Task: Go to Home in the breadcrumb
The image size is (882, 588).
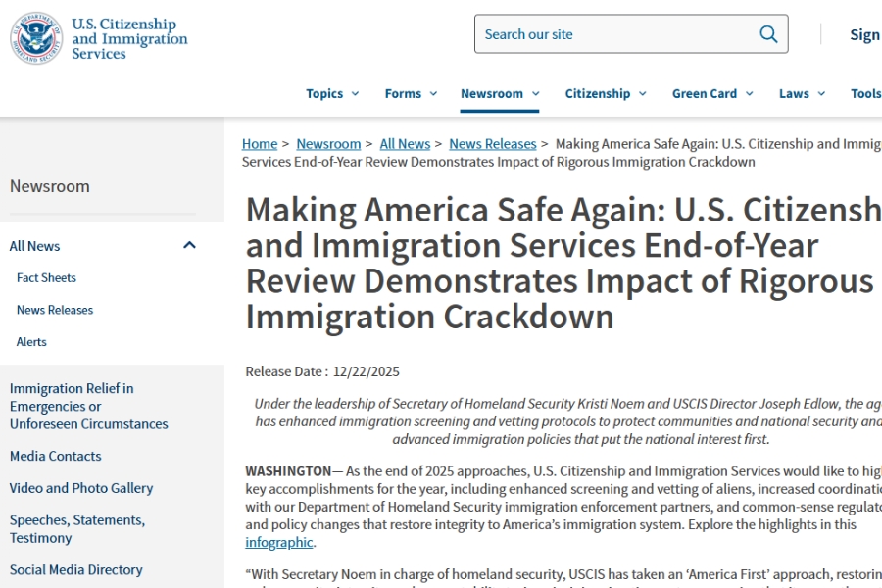Action: click(260, 144)
